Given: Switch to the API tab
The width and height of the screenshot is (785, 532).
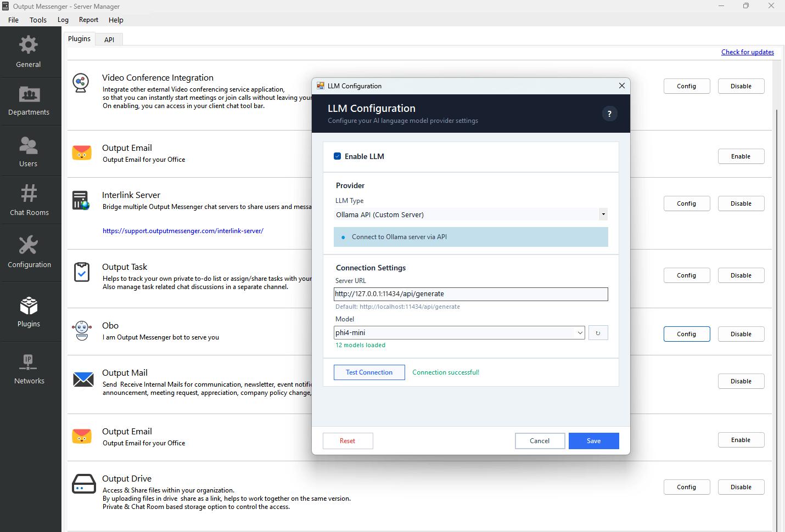Looking at the screenshot, I should click(x=109, y=39).
